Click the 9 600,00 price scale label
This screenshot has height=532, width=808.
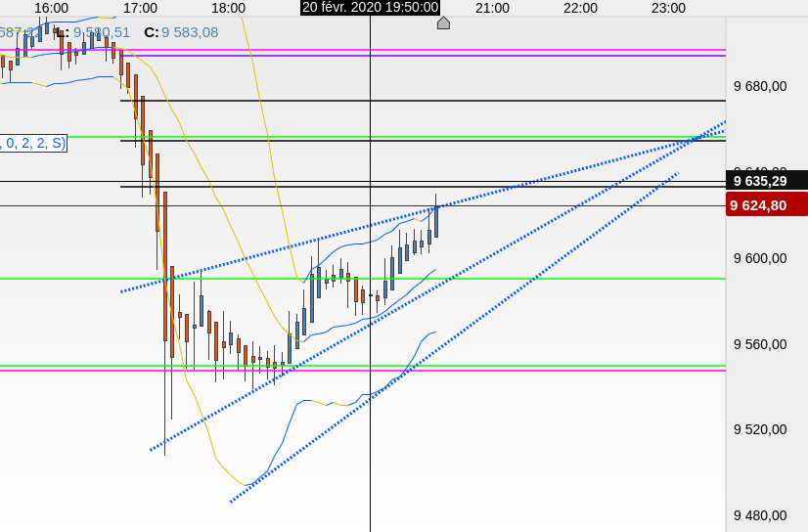[760, 258]
